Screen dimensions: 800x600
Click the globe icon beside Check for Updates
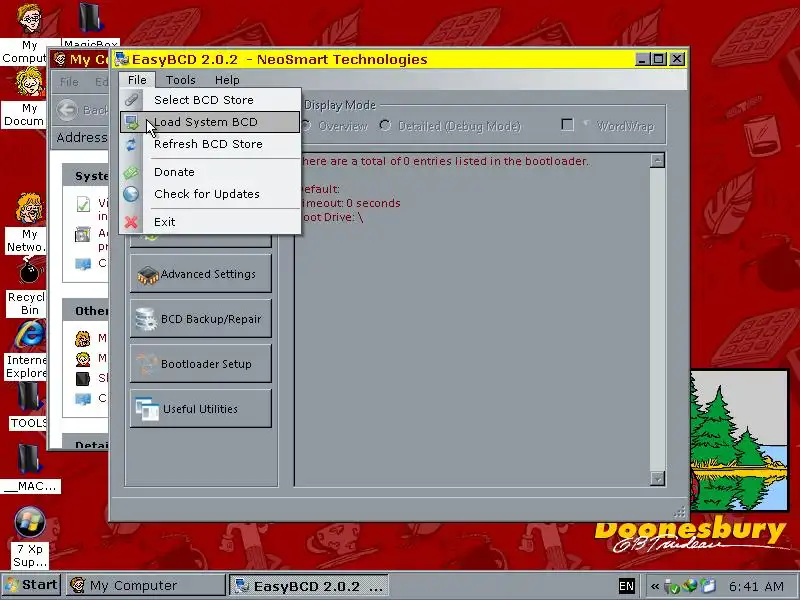131,194
